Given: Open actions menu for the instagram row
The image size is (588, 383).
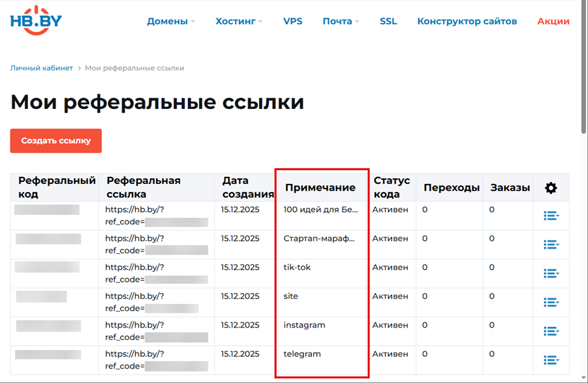Looking at the screenshot, I should coord(551,331).
